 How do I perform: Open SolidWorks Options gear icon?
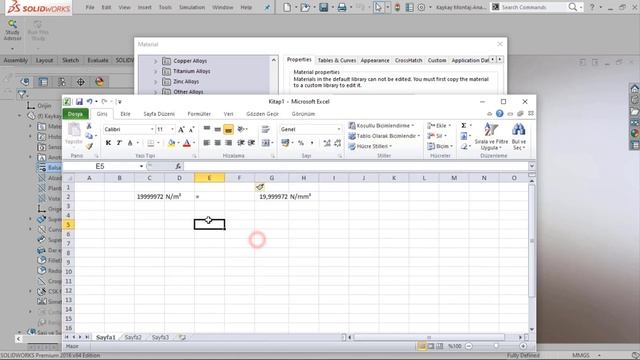[x=421, y=7]
